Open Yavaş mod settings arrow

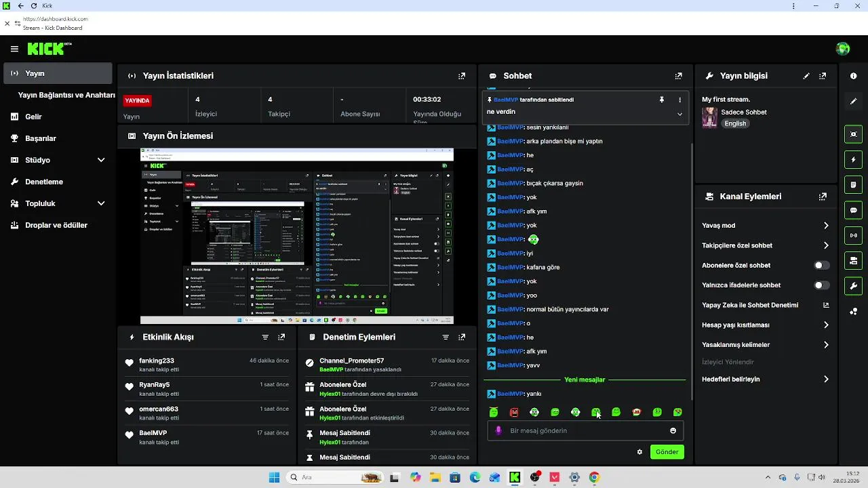click(826, 226)
